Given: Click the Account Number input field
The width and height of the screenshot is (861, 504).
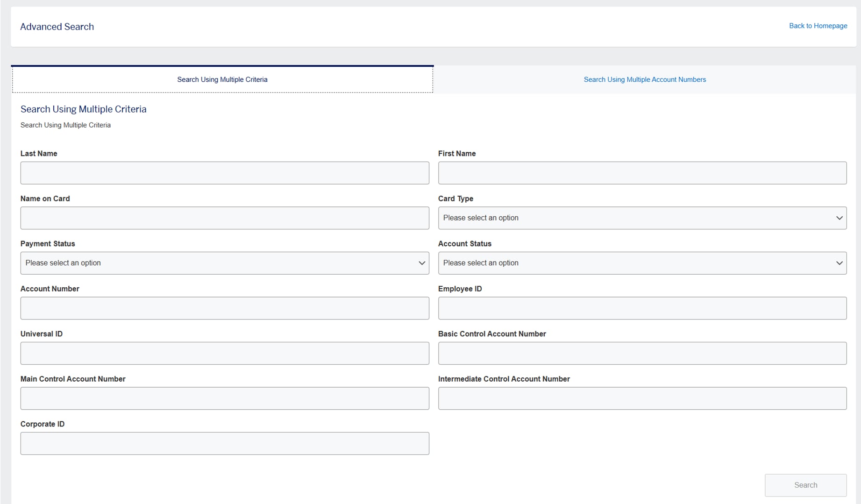Looking at the screenshot, I should (x=225, y=308).
